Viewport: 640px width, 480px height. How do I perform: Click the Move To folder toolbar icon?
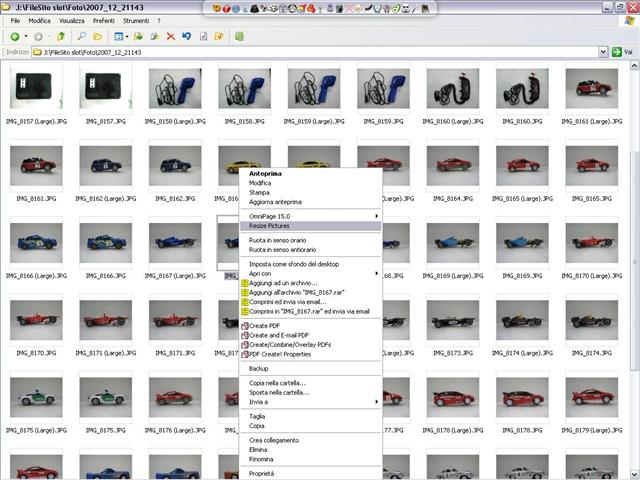click(138, 36)
